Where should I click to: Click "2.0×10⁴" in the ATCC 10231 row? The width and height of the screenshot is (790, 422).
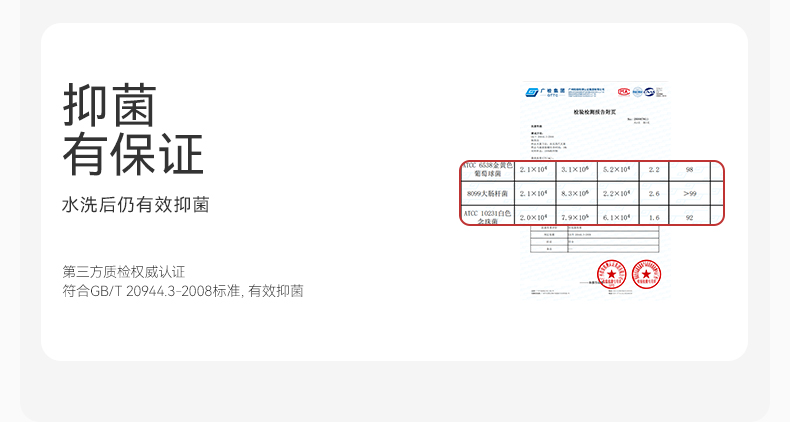click(534, 218)
